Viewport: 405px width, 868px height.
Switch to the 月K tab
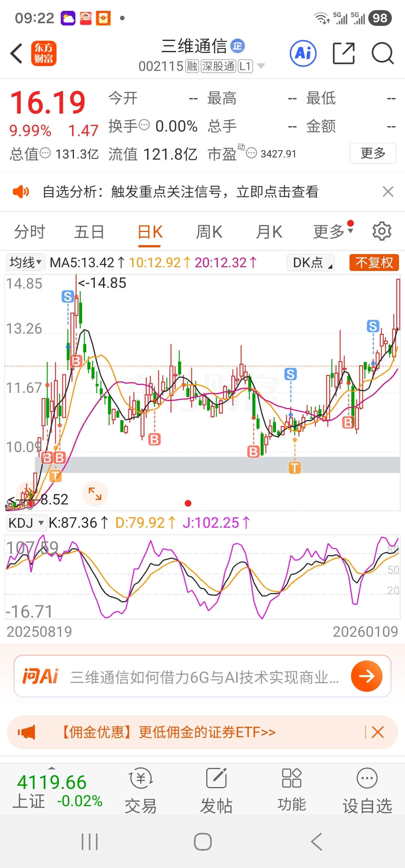pyautogui.click(x=269, y=232)
